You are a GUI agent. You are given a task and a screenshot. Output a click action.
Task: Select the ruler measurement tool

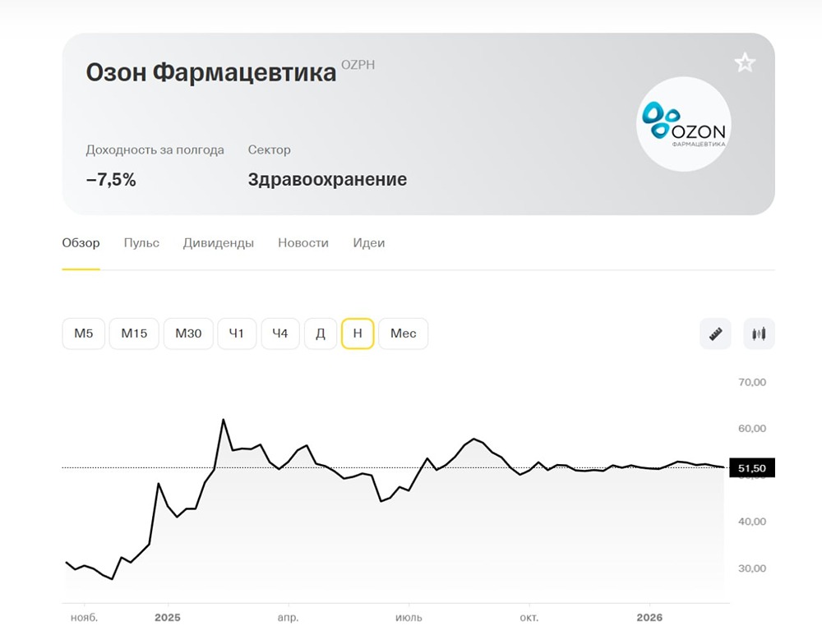coord(715,333)
